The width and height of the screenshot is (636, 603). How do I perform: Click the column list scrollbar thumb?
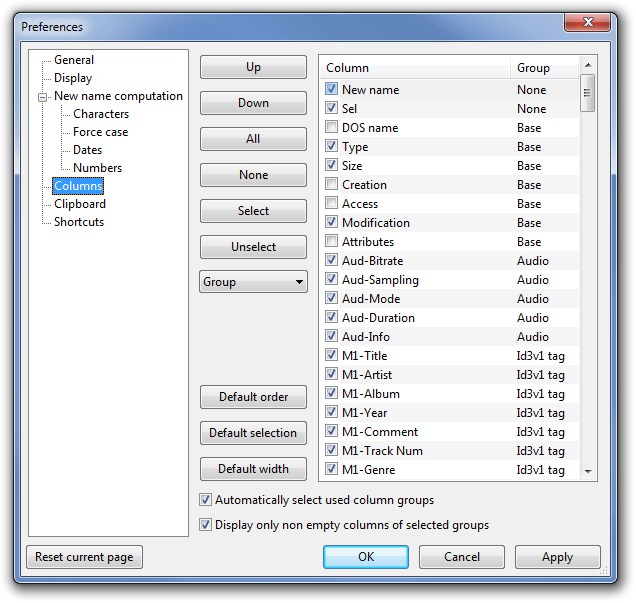click(x=587, y=93)
